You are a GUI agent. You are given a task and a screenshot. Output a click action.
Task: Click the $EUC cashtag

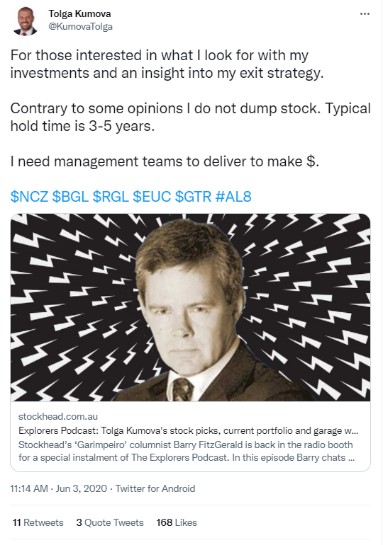click(x=152, y=197)
